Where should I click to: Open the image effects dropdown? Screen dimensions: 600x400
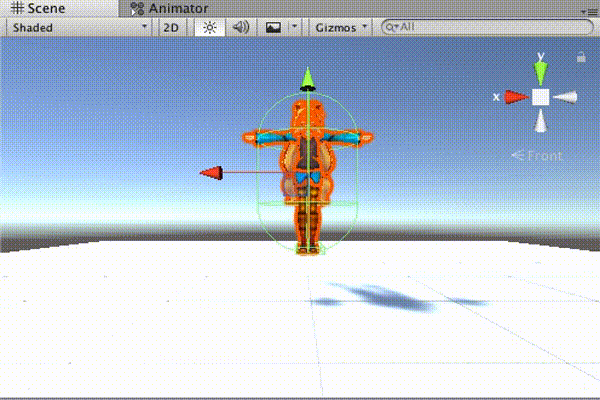[x=279, y=27]
